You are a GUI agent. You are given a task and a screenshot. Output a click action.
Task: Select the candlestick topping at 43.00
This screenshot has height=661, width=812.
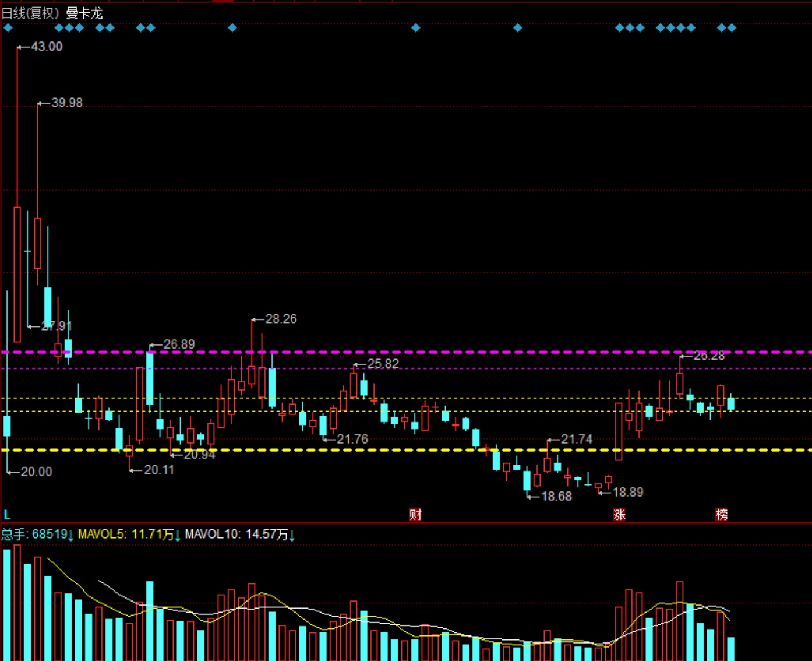[17, 274]
